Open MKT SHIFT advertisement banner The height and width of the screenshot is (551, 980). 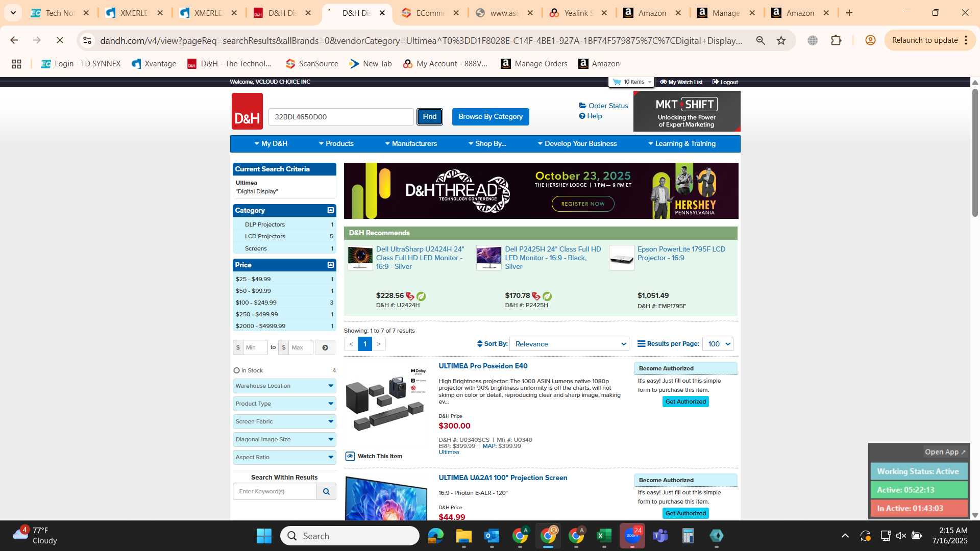pyautogui.click(x=687, y=111)
